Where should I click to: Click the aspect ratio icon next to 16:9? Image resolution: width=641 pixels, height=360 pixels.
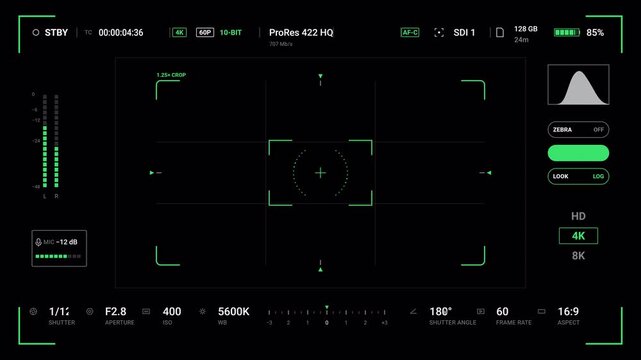pyautogui.click(x=541, y=311)
